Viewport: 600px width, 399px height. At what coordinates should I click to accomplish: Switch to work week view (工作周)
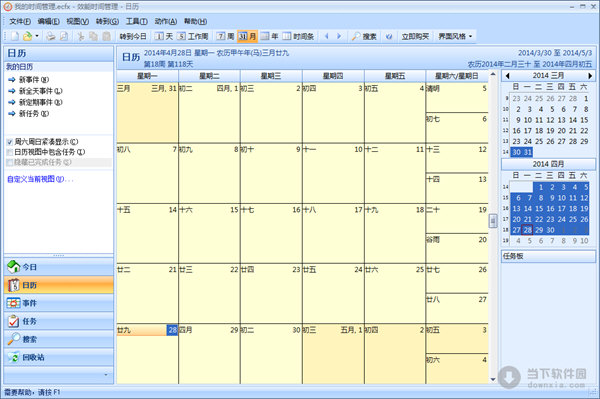(x=193, y=36)
